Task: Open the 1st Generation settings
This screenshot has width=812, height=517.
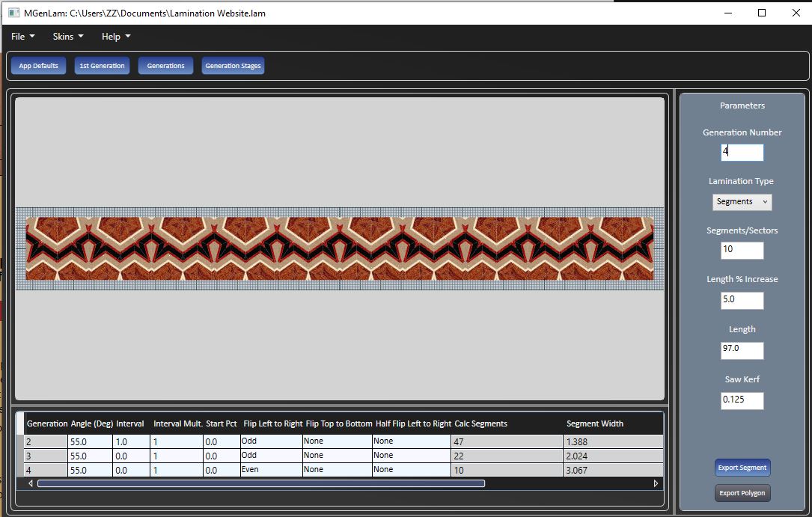Action: point(102,66)
